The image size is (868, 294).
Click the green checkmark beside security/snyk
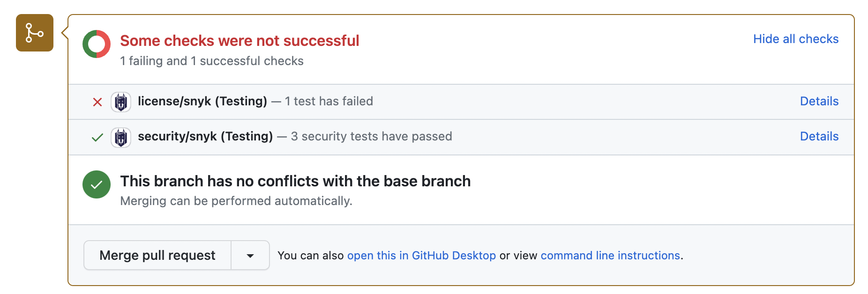[x=97, y=137]
